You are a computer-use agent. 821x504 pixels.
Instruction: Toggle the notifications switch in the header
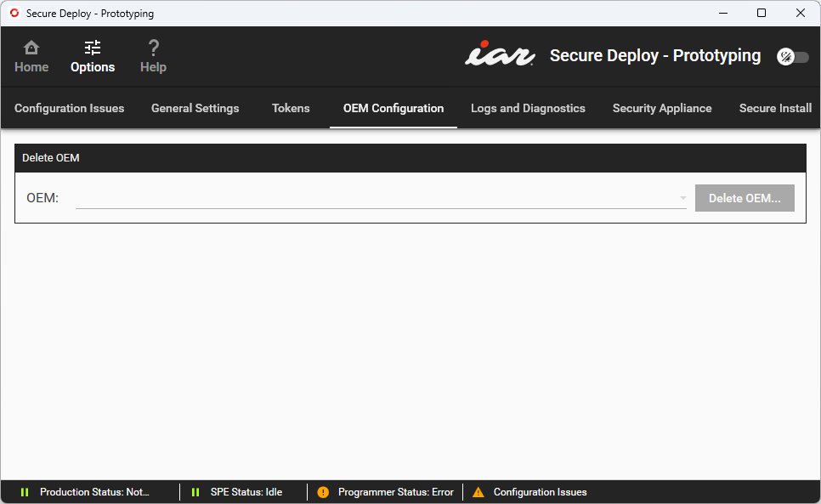point(793,56)
